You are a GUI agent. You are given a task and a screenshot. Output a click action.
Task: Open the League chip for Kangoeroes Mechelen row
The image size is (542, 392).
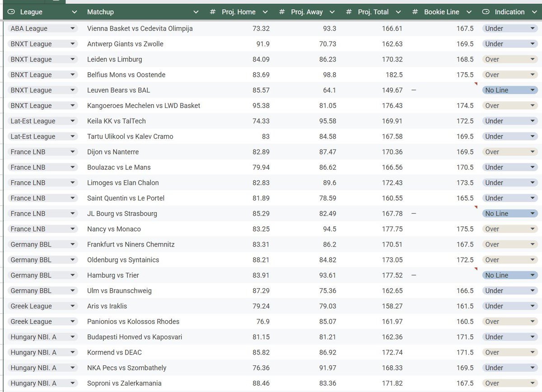coord(43,105)
